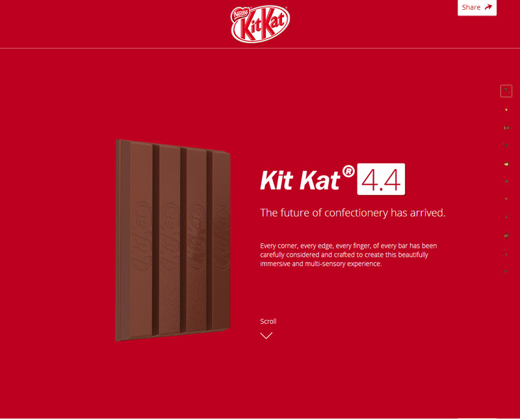The width and height of the screenshot is (520, 420).
Task: Jump to the eighth crumb navigation marker
Action: [x=506, y=217]
